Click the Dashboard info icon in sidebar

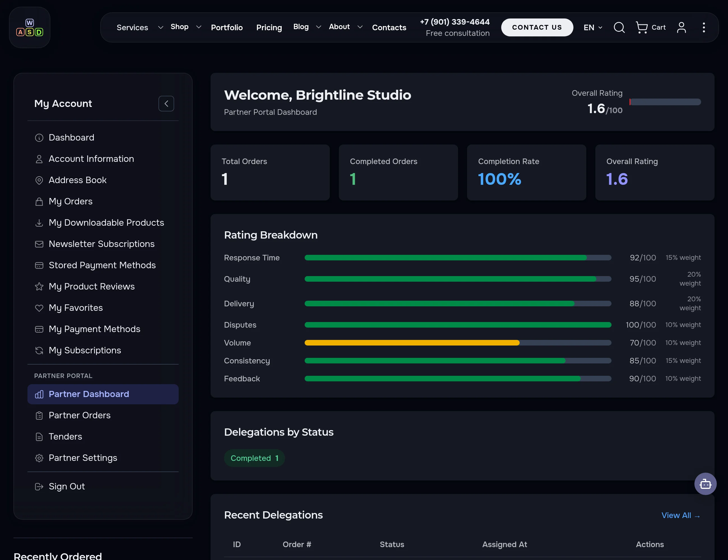(39, 138)
